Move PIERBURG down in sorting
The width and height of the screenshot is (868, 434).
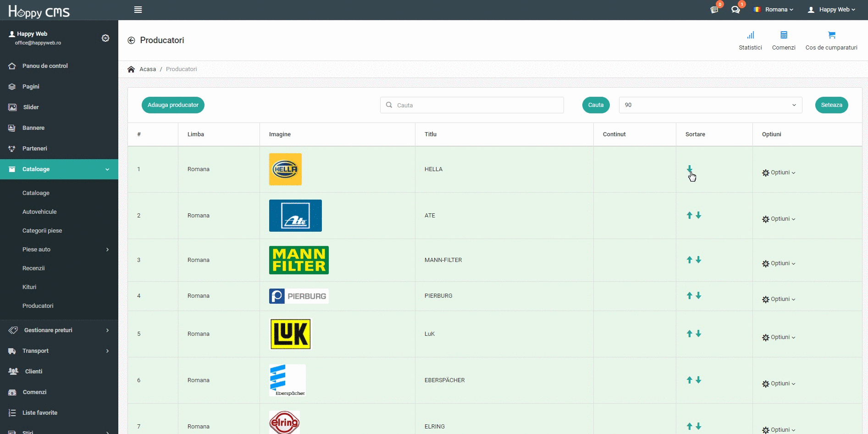pos(698,295)
